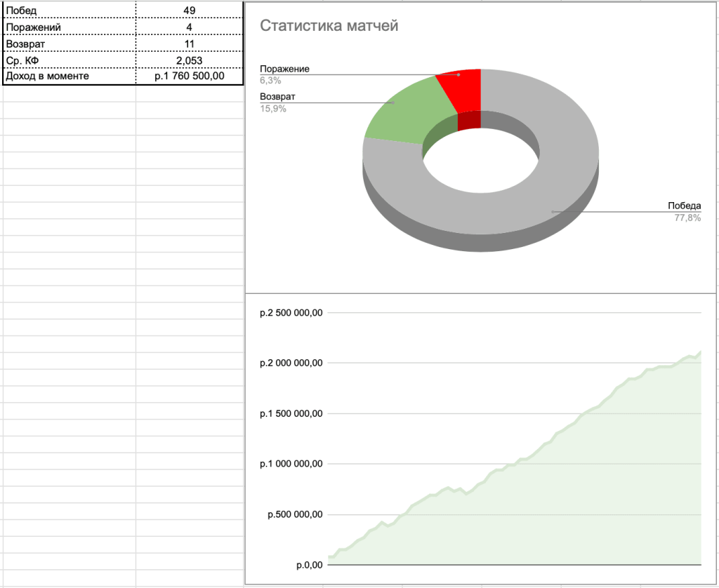Click the '15,9%' percentage label
This screenshot has width=719, height=588.
[273, 109]
